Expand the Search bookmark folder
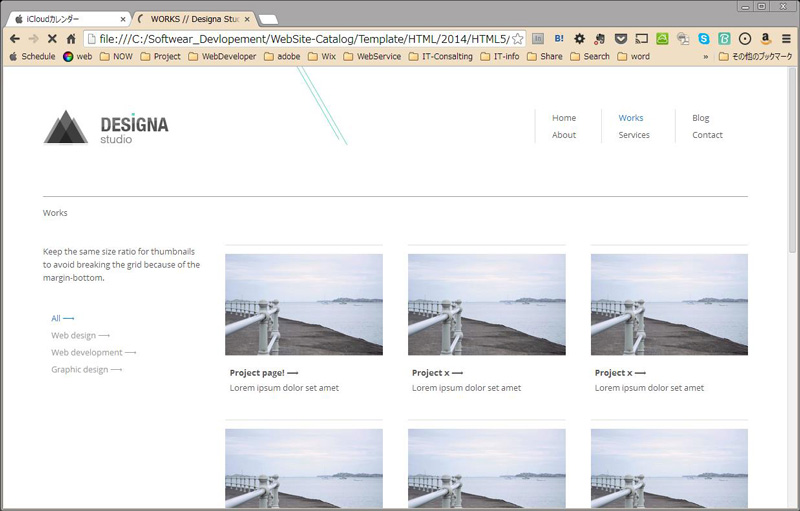This screenshot has height=511, width=800. (590, 57)
